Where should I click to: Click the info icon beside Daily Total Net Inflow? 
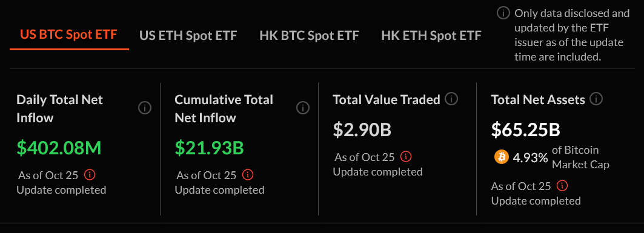(x=145, y=108)
